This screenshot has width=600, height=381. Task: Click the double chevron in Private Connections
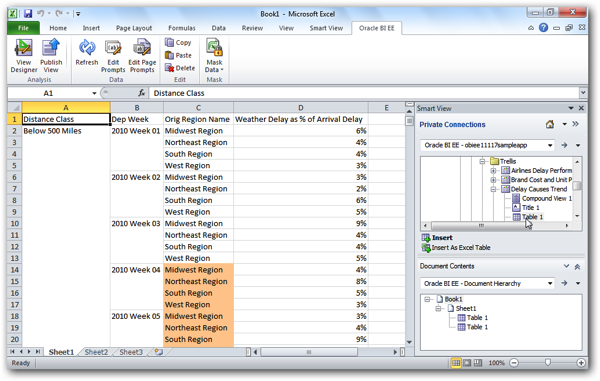tap(576, 124)
